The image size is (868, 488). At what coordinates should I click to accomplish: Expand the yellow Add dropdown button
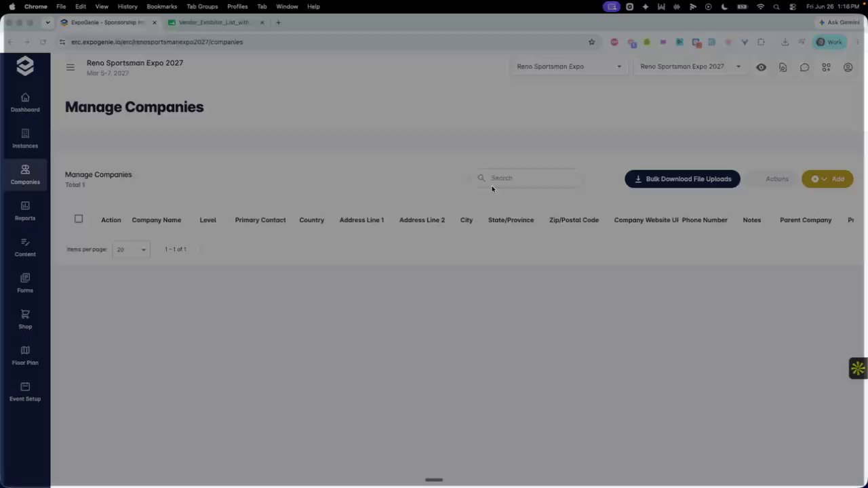tap(827, 179)
